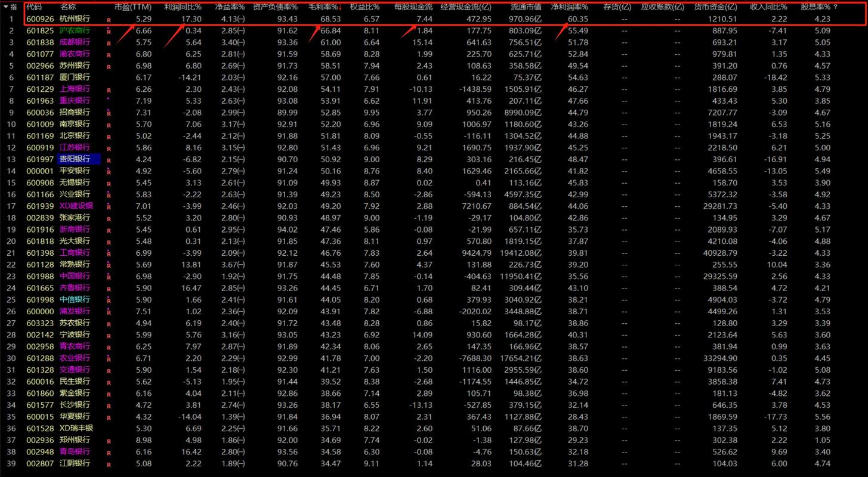
Task: Click the 资产负债率% column header
Action: coord(275,7)
